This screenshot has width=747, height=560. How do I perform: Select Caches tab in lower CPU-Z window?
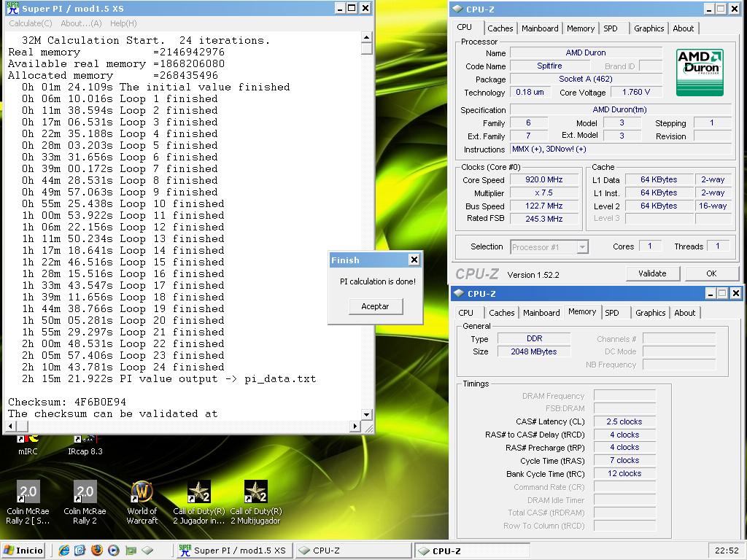point(502,313)
